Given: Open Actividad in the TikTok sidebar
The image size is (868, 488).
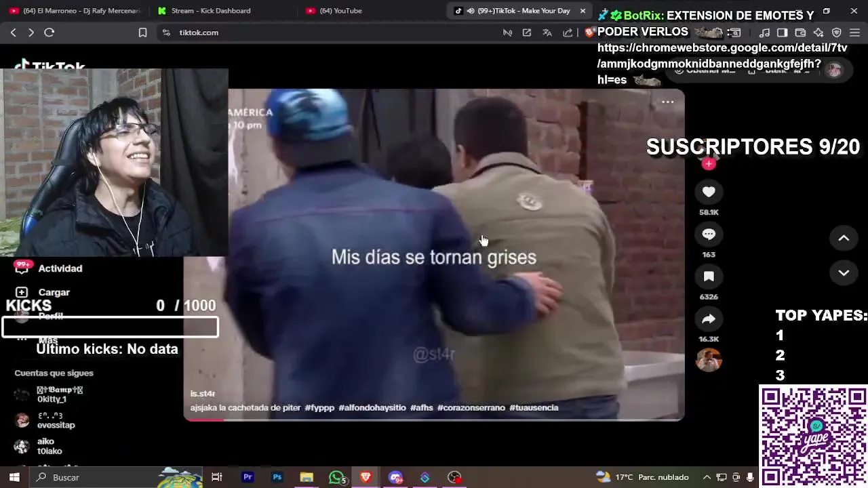Looking at the screenshot, I should (60, 268).
